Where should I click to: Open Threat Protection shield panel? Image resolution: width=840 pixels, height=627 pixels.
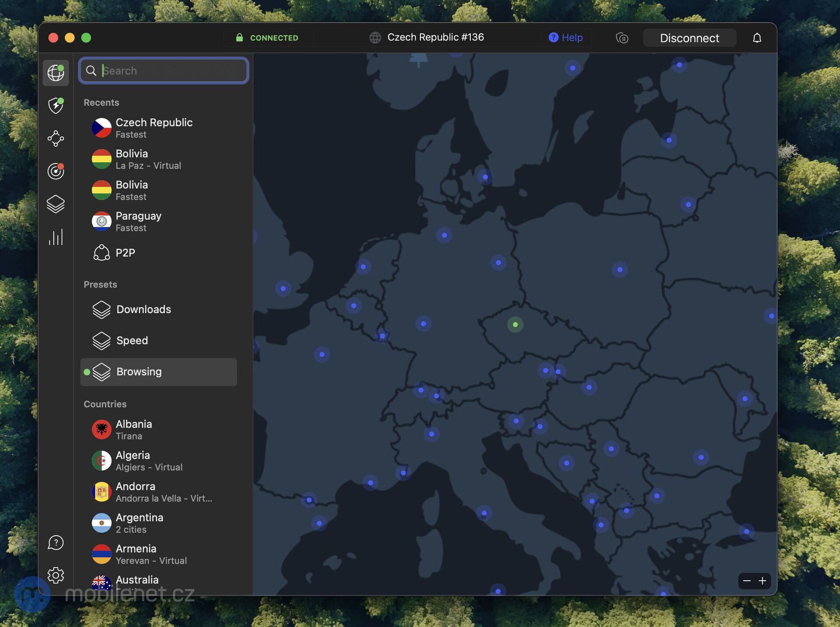click(56, 105)
